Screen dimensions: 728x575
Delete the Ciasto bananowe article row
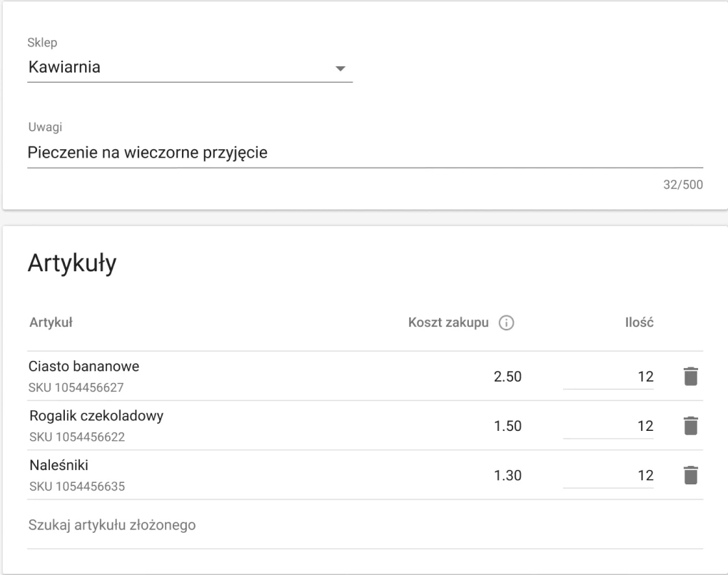coord(689,376)
